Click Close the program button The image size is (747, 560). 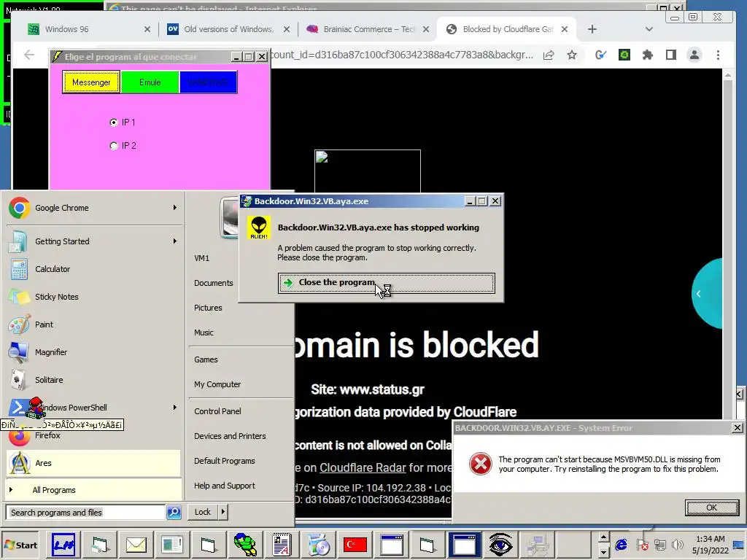point(387,283)
